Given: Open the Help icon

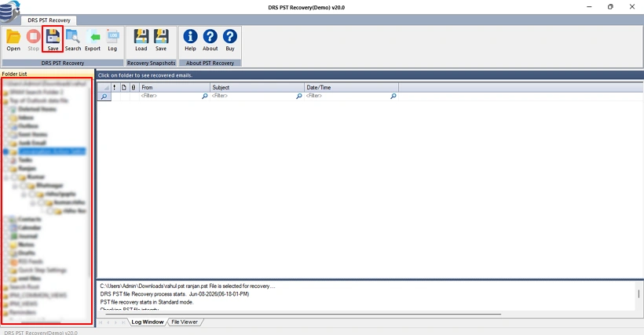Looking at the screenshot, I should coord(190,40).
